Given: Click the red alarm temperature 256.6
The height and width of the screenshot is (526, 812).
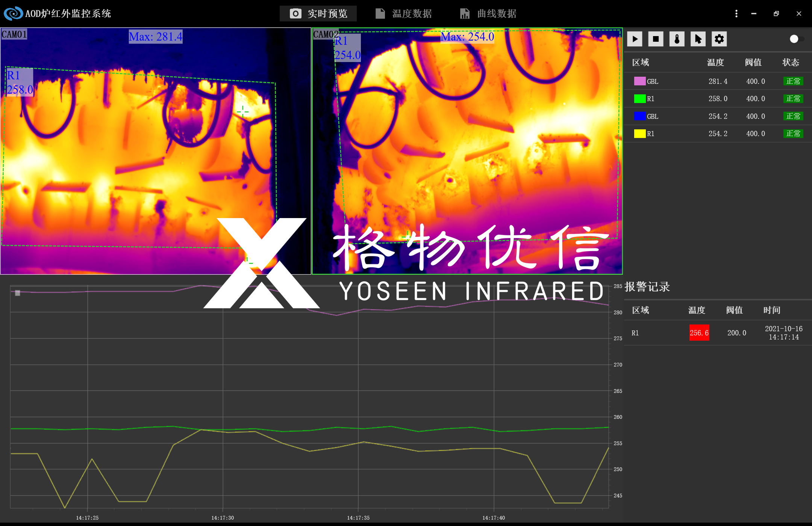Looking at the screenshot, I should pyautogui.click(x=698, y=333).
